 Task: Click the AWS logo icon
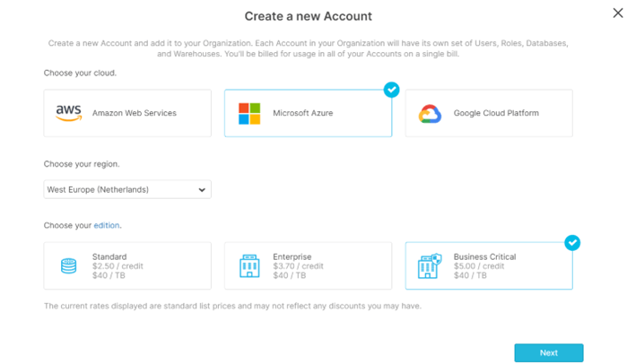(x=68, y=113)
